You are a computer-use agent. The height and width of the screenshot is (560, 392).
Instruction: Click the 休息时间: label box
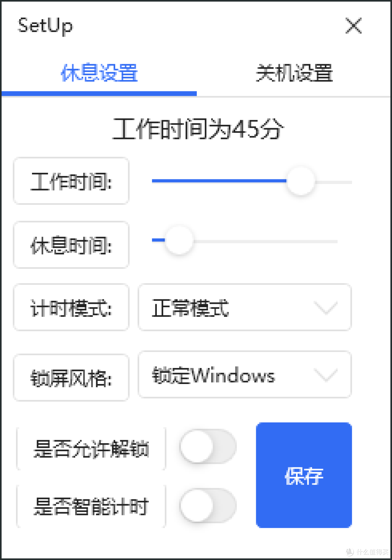coord(71,245)
